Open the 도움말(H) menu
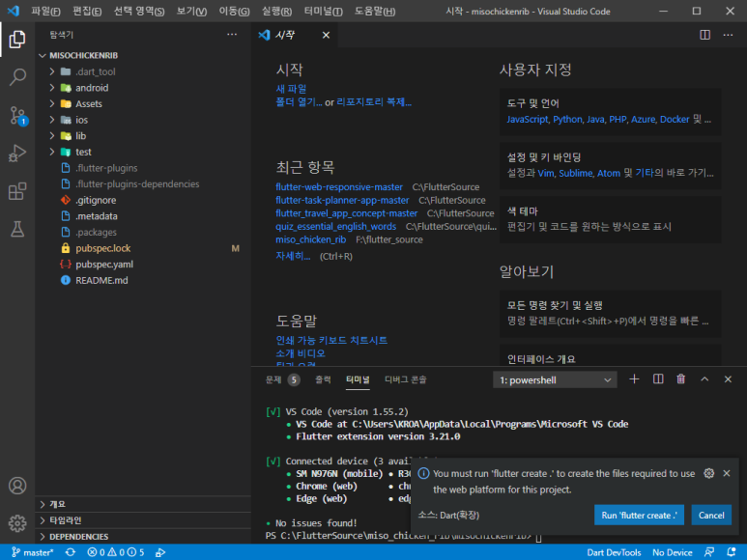Viewport: 747px width, 560px height. click(375, 11)
